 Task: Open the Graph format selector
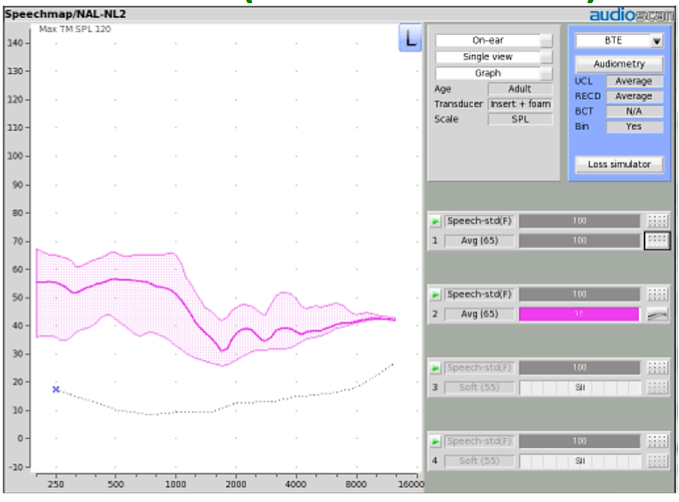click(494, 73)
